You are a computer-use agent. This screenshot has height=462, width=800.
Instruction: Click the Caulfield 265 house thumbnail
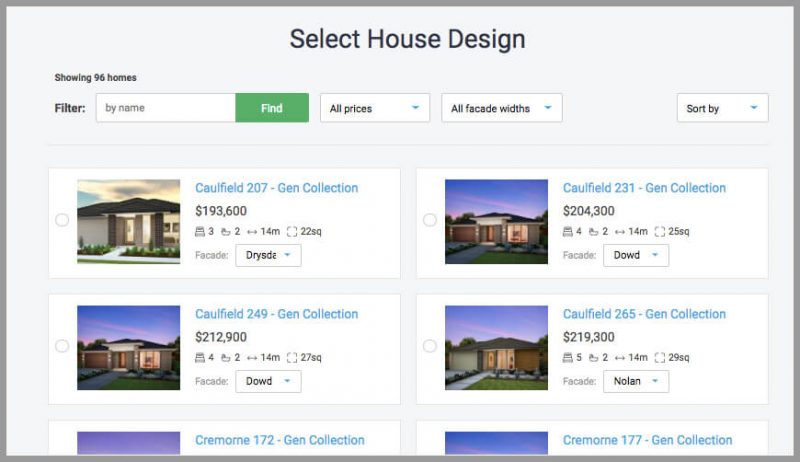pyautogui.click(x=496, y=348)
